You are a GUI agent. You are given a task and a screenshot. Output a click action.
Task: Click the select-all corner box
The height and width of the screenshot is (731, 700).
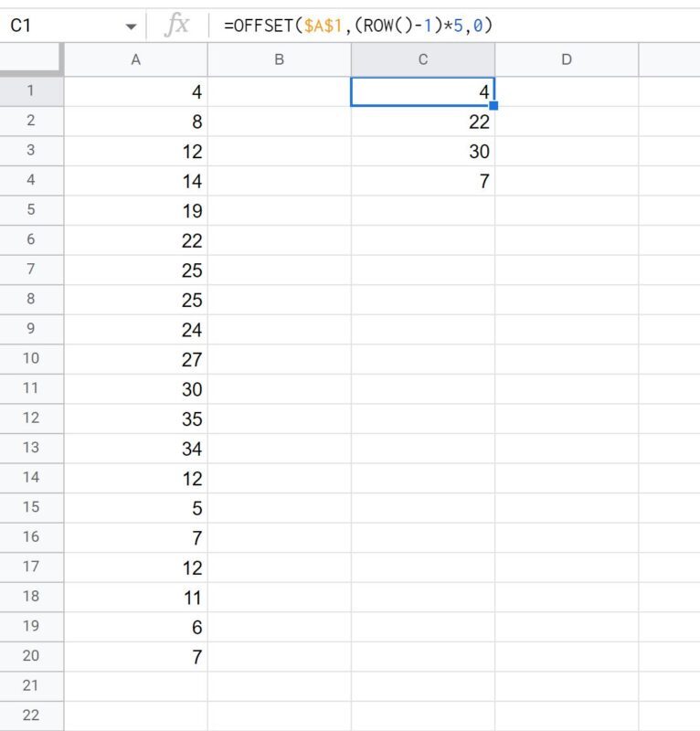click(31, 59)
